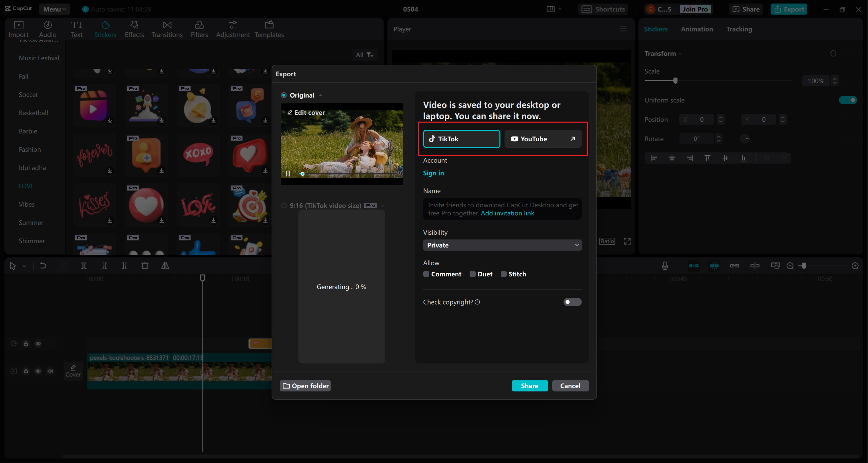Enable the Stitch checkbox
The width and height of the screenshot is (868, 463).
pos(504,274)
